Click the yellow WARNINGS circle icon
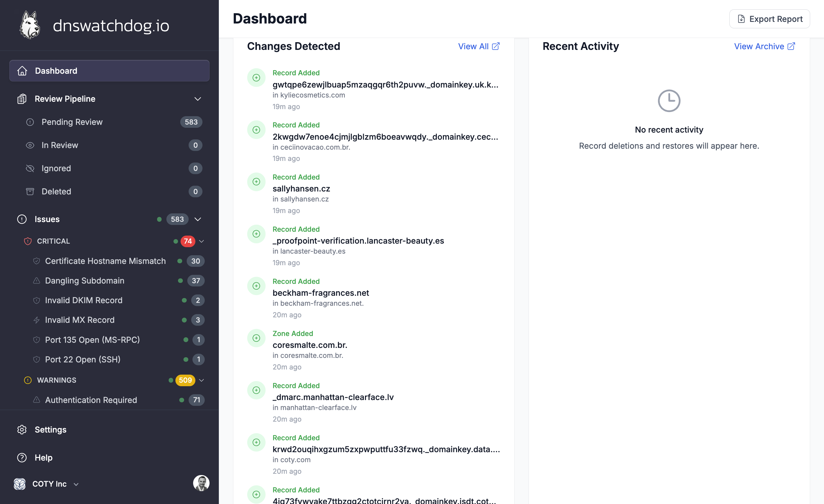824x504 pixels. pos(28,380)
